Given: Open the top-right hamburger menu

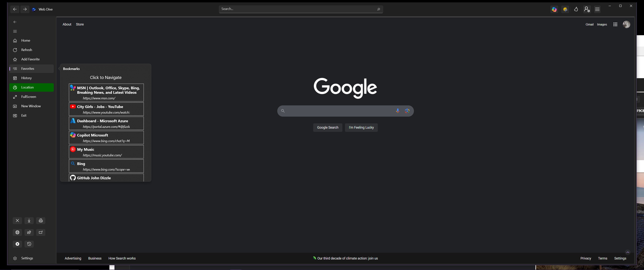Looking at the screenshot, I should [x=597, y=10].
